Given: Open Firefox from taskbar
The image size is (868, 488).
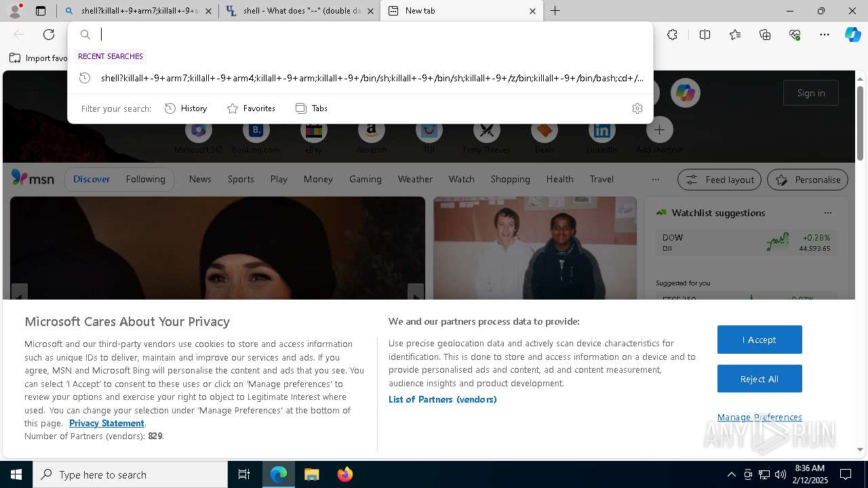Looking at the screenshot, I should (344, 474).
